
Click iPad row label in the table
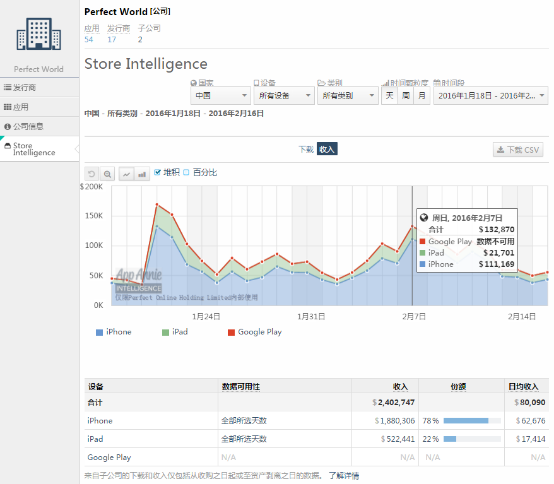tap(95, 439)
